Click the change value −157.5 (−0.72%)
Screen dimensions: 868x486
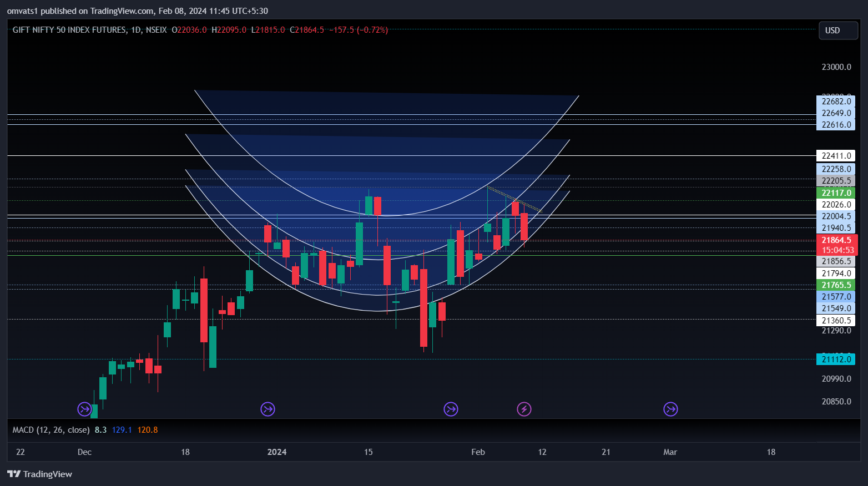[359, 30]
